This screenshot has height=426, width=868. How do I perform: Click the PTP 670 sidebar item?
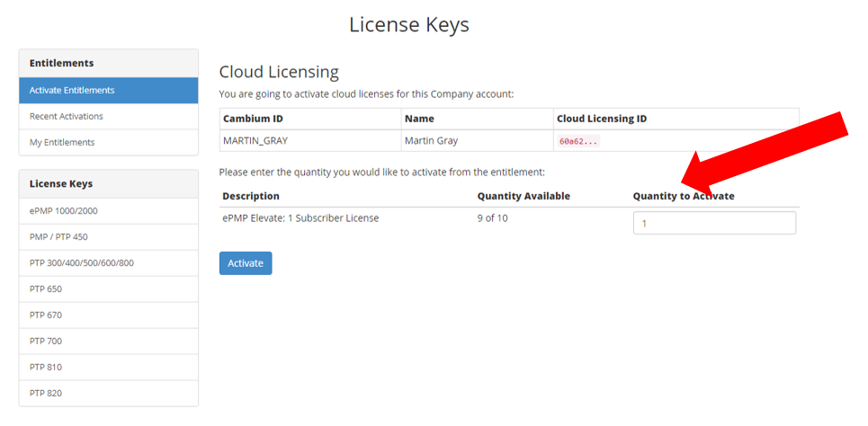coord(46,315)
